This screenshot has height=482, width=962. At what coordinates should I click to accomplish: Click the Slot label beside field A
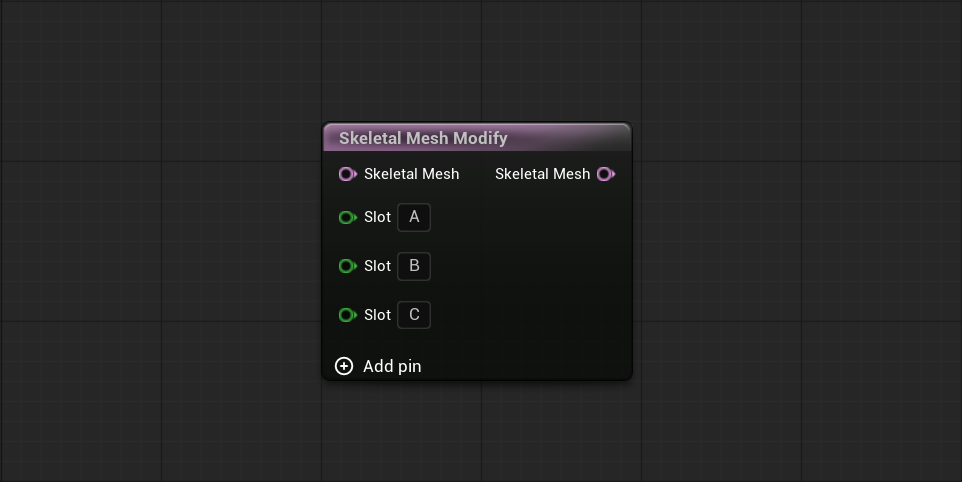377,217
